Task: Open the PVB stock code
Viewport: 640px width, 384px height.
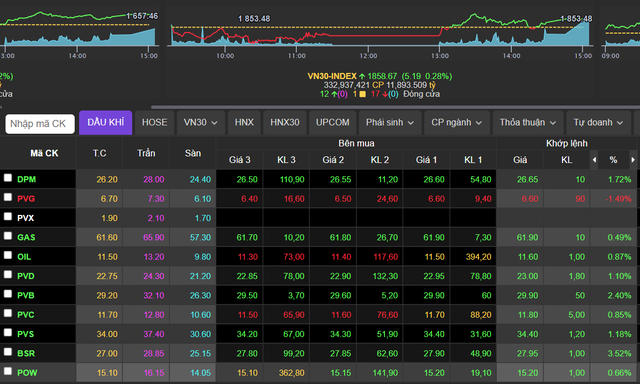Action: tap(26, 295)
